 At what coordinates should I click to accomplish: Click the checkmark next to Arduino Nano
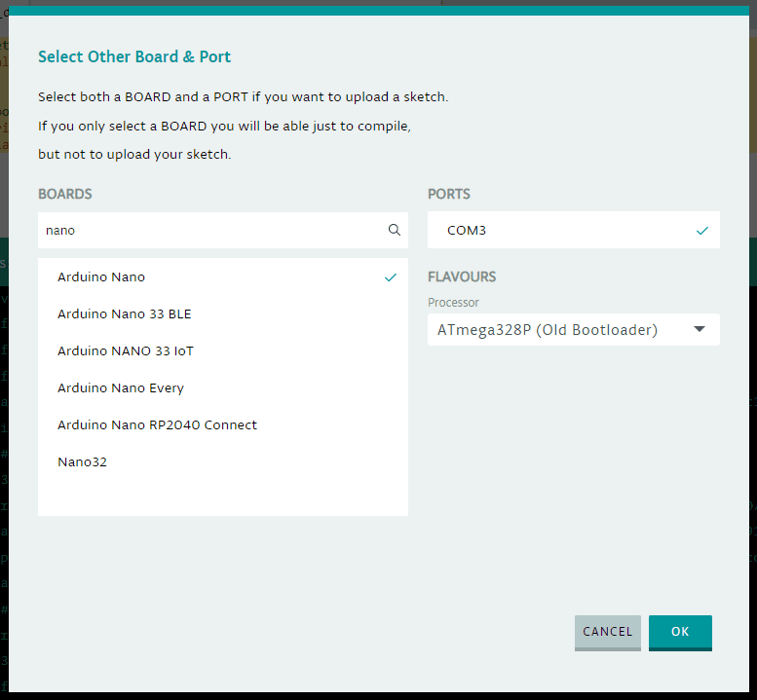pyautogui.click(x=390, y=277)
